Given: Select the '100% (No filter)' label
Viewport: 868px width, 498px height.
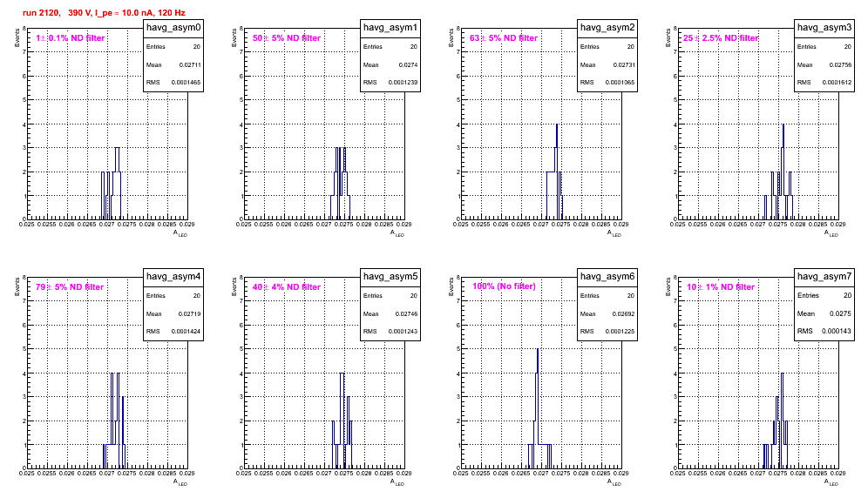Looking at the screenshot, I should coord(504,286).
